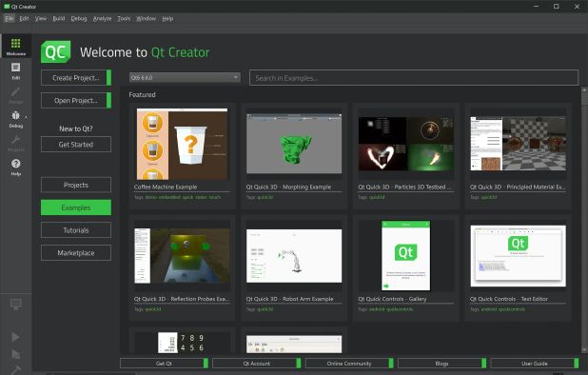Viewport: 588px width, 375px height.
Task: Switch to Debug mode in sidebar
Action: [16, 119]
